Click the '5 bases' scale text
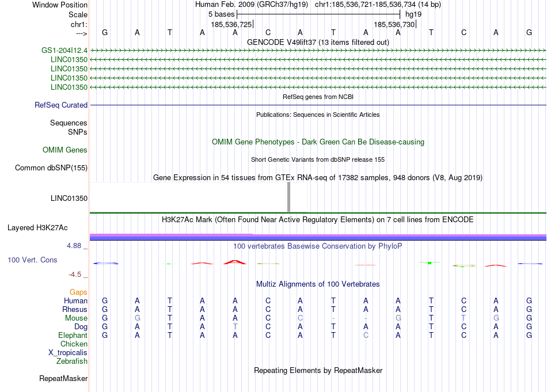547x392 pixels. pyautogui.click(x=222, y=14)
